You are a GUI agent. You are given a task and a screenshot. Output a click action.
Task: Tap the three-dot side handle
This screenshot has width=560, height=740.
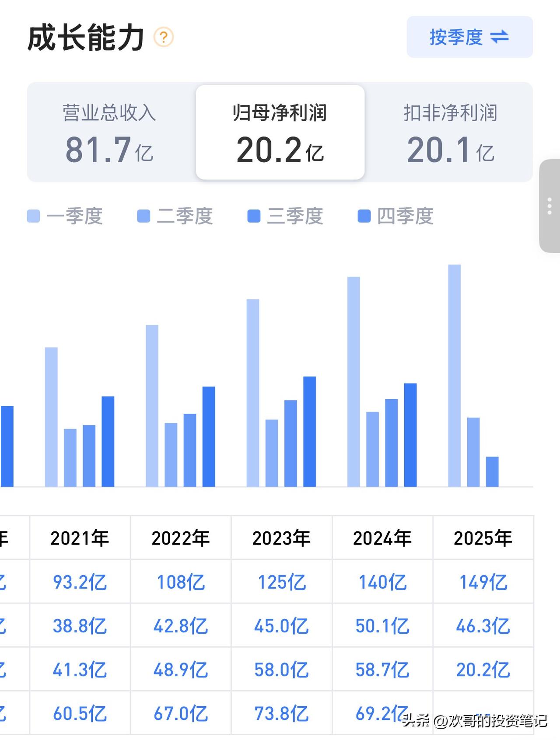[x=549, y=206]
